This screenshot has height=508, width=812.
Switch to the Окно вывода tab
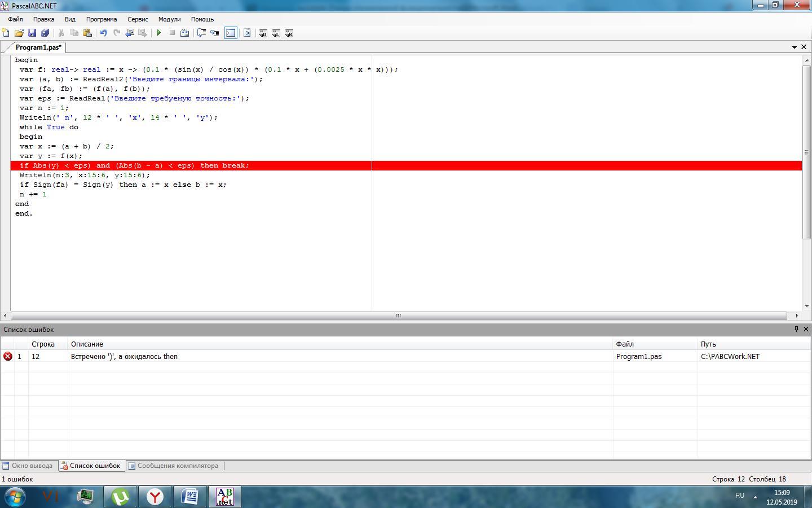click(x=28, y=466)
